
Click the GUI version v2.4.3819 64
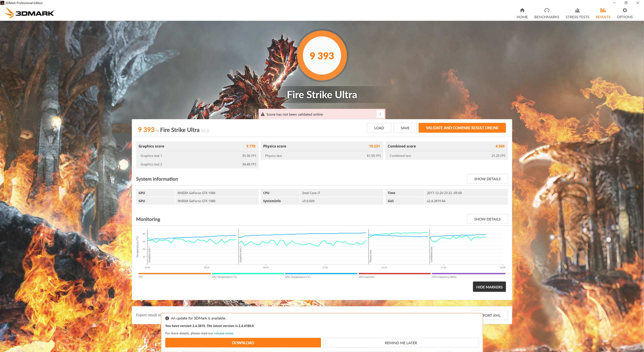(436, 201)
